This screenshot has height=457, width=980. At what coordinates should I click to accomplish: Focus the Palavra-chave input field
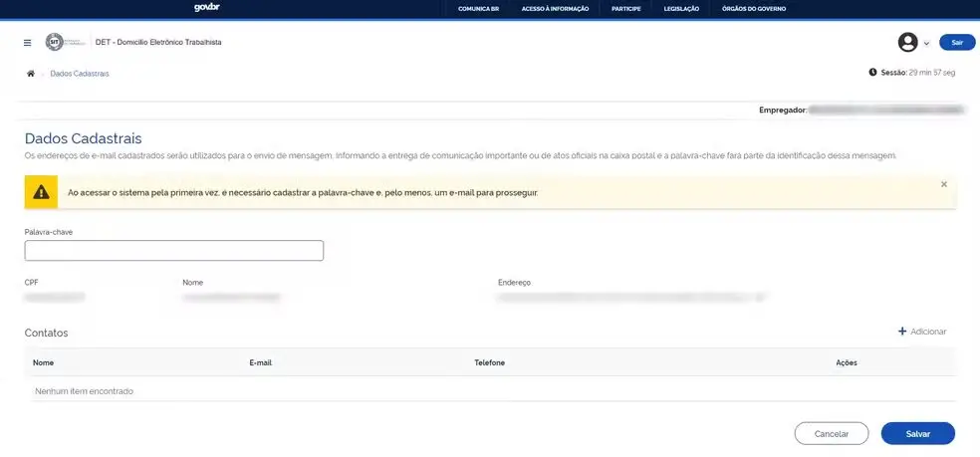pyautogui.click(x=173, y=251)
